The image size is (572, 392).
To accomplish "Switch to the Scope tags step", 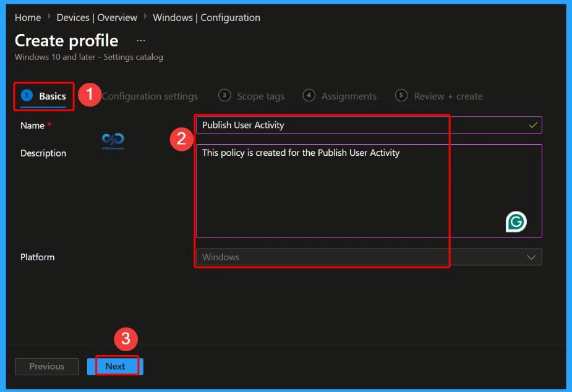I will pos(251,96).
